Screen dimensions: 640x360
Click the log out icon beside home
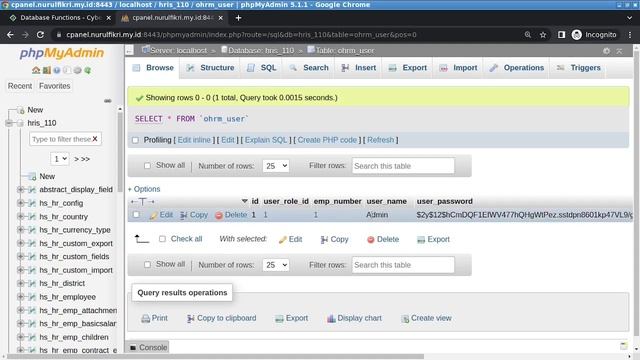(x=47, y=70)
